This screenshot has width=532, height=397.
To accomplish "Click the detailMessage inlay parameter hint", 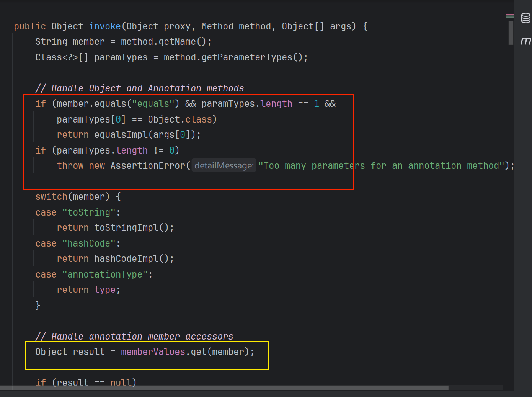I will click(x=224, y=165).
